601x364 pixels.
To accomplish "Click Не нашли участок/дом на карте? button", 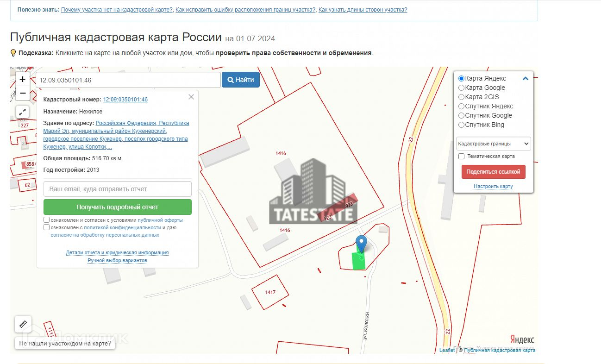I will tap(65, 344).
